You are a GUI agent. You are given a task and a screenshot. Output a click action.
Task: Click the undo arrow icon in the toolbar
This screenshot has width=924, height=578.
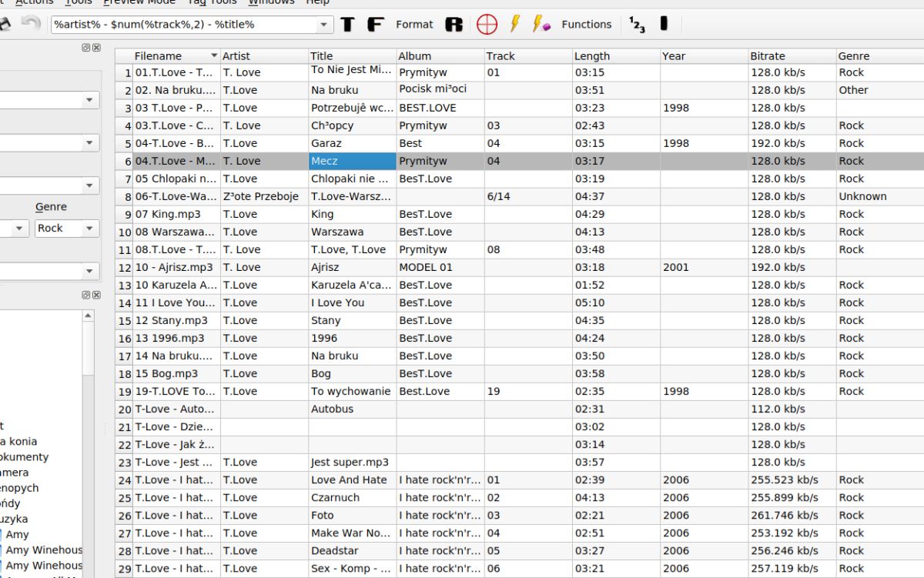point(31,24)
